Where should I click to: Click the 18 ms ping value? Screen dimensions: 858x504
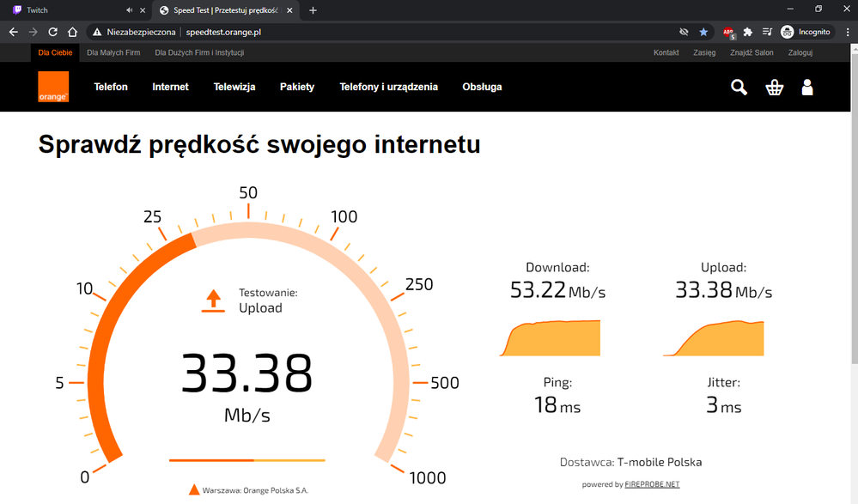557,405
